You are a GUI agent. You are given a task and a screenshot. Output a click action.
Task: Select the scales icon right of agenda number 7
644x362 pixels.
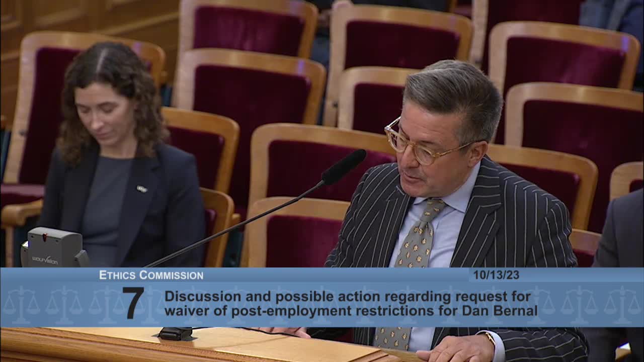[151, 303]
